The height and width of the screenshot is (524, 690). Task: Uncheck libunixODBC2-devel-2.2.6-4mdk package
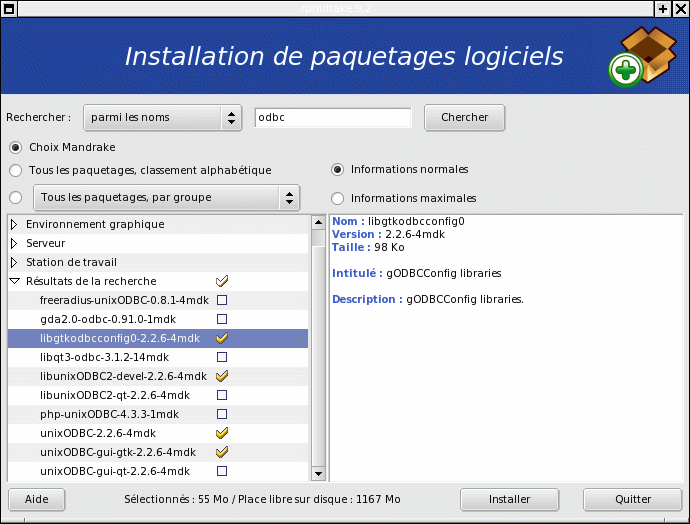click(222, 376)
